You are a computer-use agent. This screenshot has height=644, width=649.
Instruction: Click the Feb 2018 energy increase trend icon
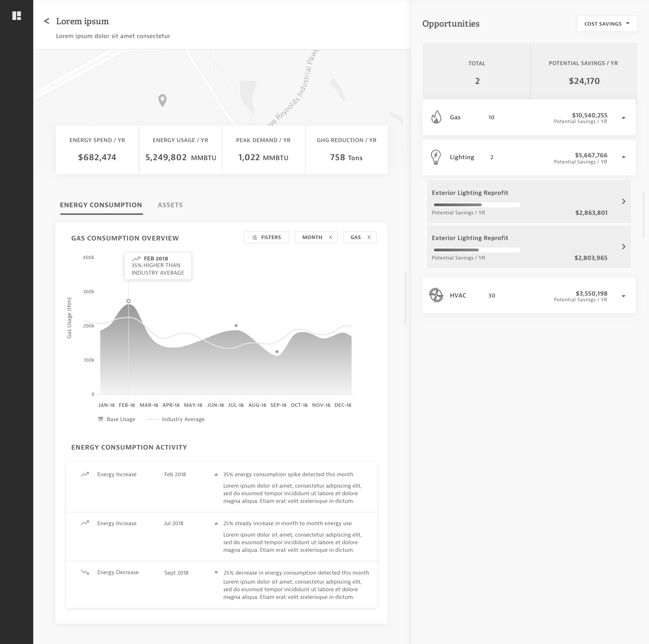point(85,474)
